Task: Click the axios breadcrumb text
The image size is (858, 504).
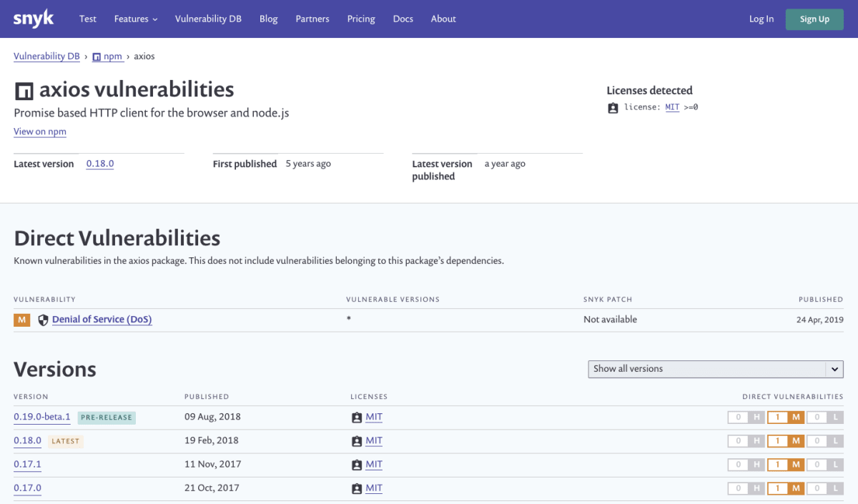Action: 144,56
